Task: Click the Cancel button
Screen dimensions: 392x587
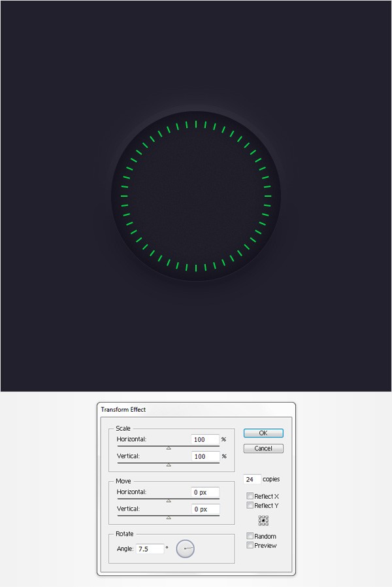Action: [x=263, y=448]
